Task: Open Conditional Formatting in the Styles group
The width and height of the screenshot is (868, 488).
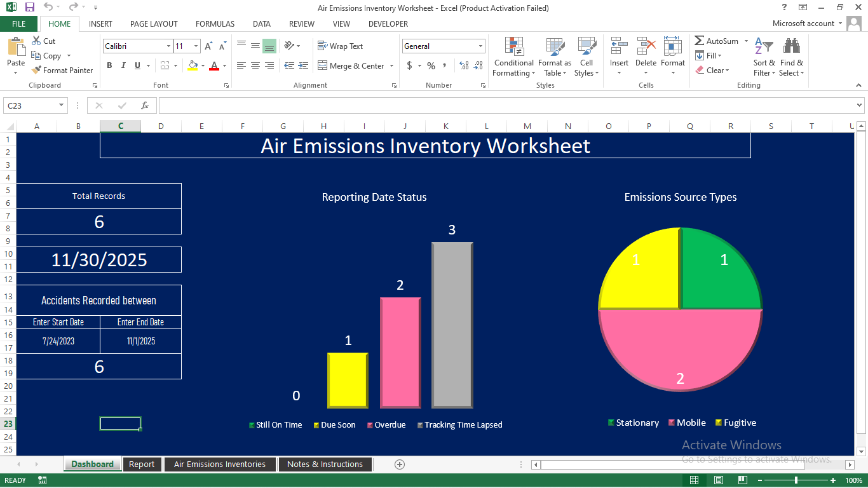Action: coord(513,58)
